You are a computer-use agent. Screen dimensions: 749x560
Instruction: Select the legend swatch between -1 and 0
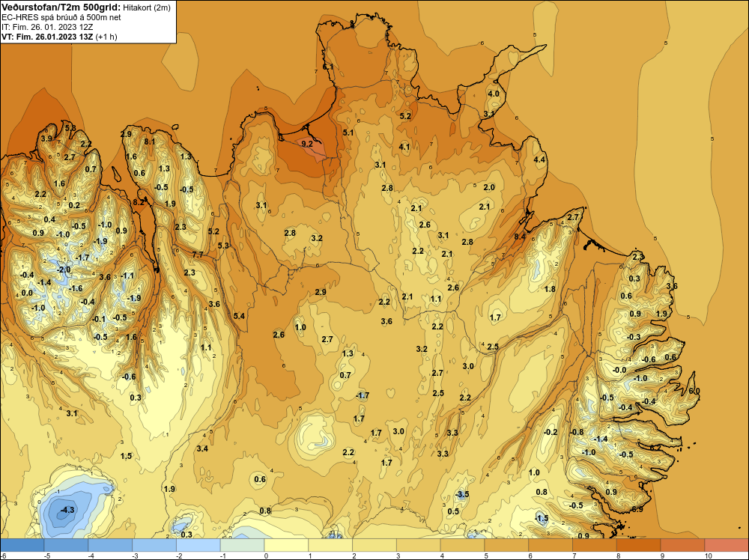(x=242, y=545)
